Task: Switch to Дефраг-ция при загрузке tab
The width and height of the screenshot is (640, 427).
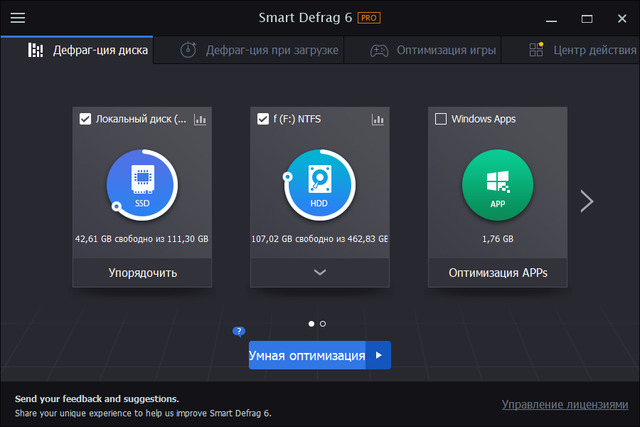Action: (x=260, y=50)
